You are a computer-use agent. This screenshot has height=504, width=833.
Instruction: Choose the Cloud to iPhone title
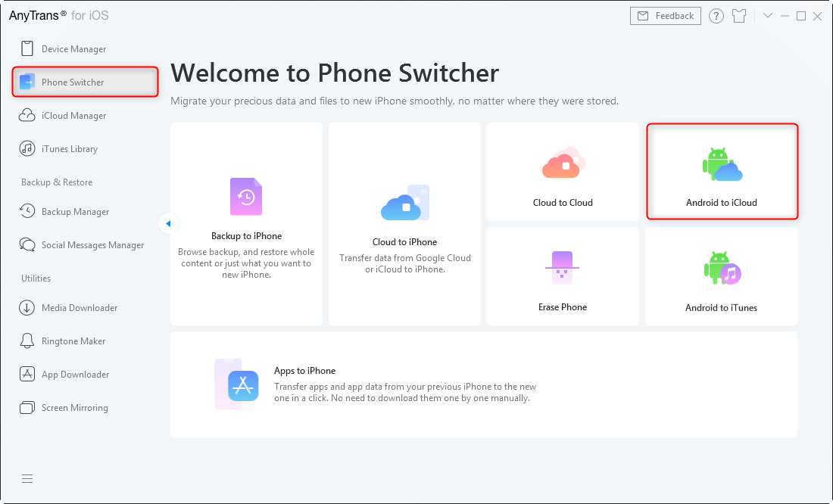[x=405, y=241]
